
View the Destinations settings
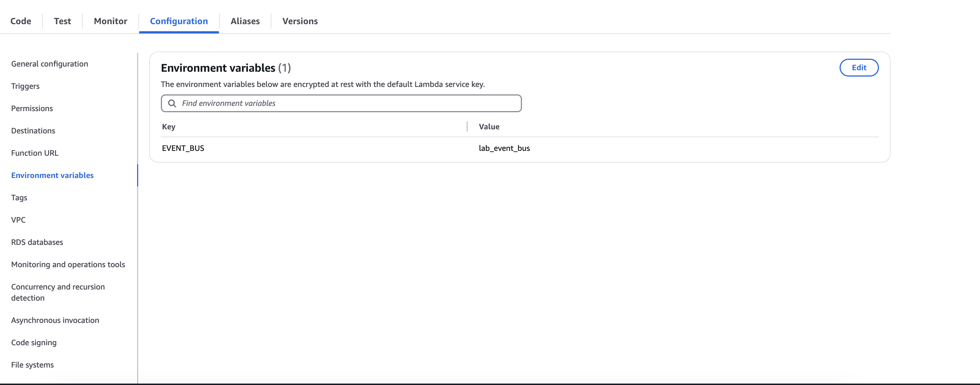[33, 131]
